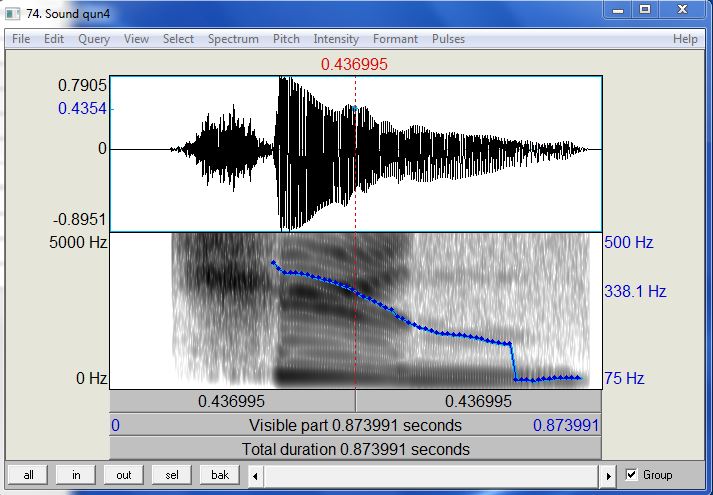Click the blue pitch contour drop in the spectrogram
This screenshot has width=713, height=495.
click(x=513, y=362)
